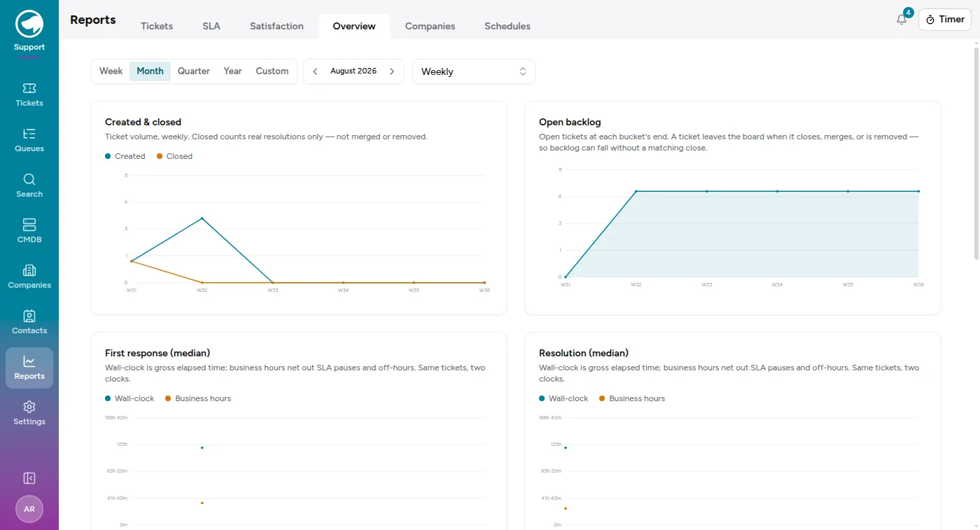
Task: Select the Month range option
Action: 150,71
